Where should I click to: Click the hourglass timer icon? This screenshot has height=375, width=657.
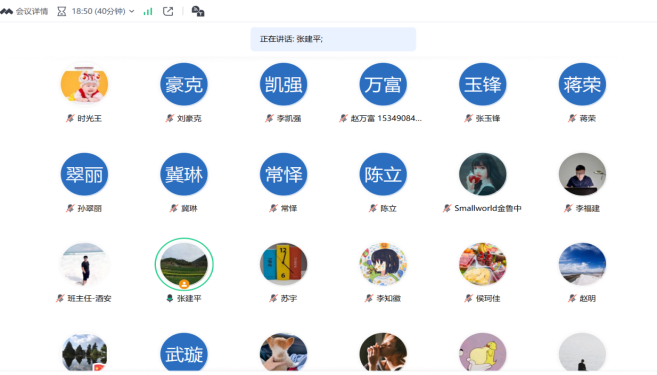pos(62,11)
